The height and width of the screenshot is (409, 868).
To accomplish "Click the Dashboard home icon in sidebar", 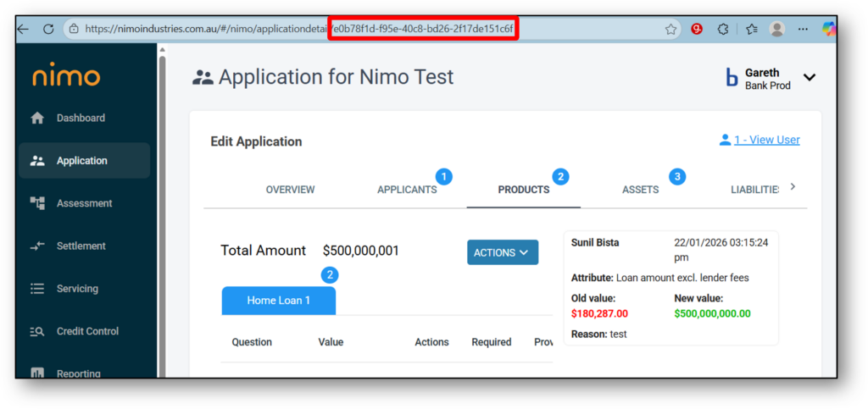I will pos(37,119).
